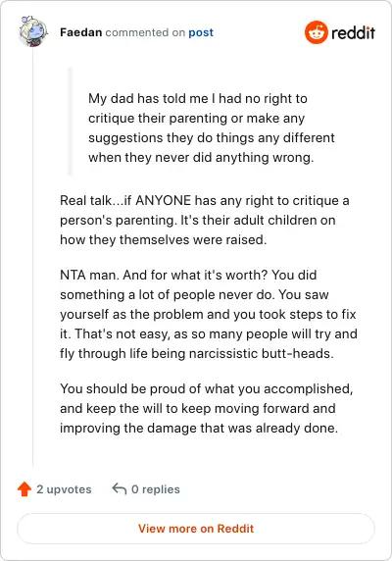The width and height of the screenshot is (392, 561).
Task: Click the vertical comment thread line
Action: [x=33, y=256]
